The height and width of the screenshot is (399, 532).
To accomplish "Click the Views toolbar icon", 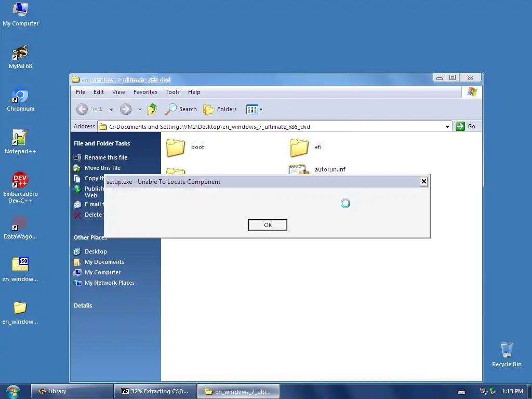I will tap(252, 109).
